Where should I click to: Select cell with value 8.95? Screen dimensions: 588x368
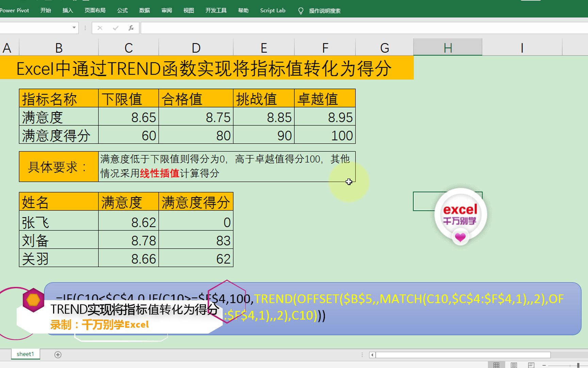pyautogui.click(x=325, y=117)
